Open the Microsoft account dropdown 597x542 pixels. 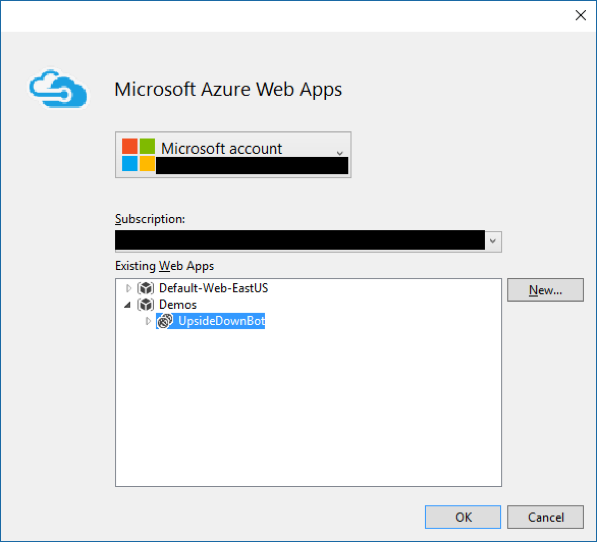pos(233,155)
